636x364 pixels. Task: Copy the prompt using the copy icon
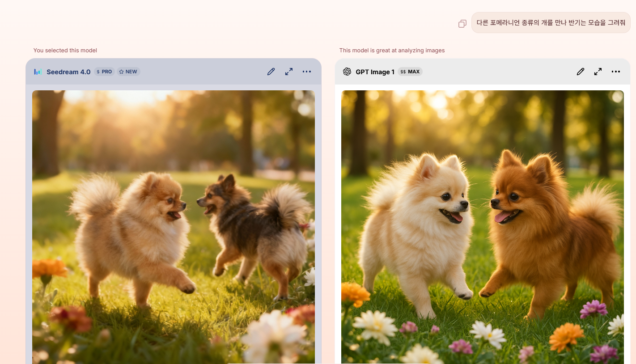[462, 24]
